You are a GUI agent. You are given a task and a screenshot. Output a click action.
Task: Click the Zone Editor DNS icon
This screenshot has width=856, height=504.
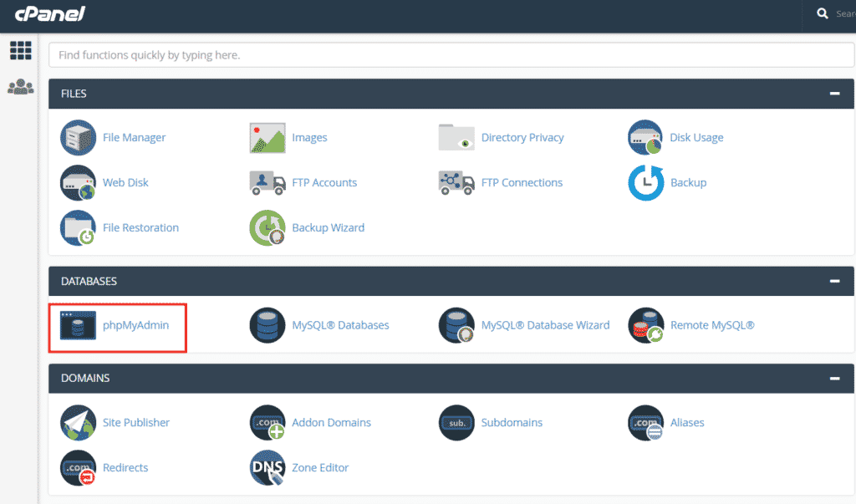(267, 468)
